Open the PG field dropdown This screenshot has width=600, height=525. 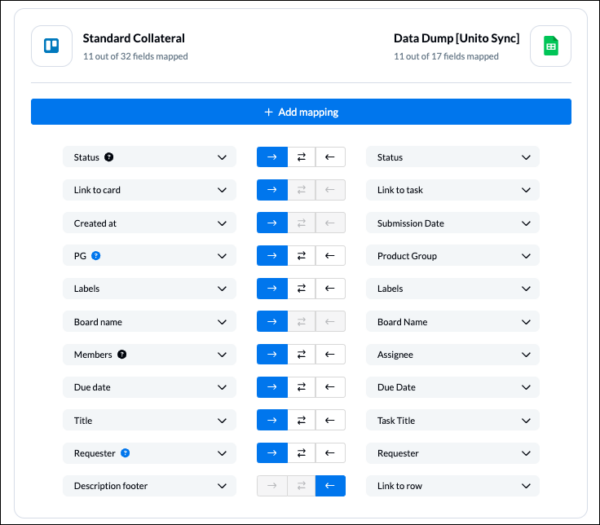[x=150, y=256]
